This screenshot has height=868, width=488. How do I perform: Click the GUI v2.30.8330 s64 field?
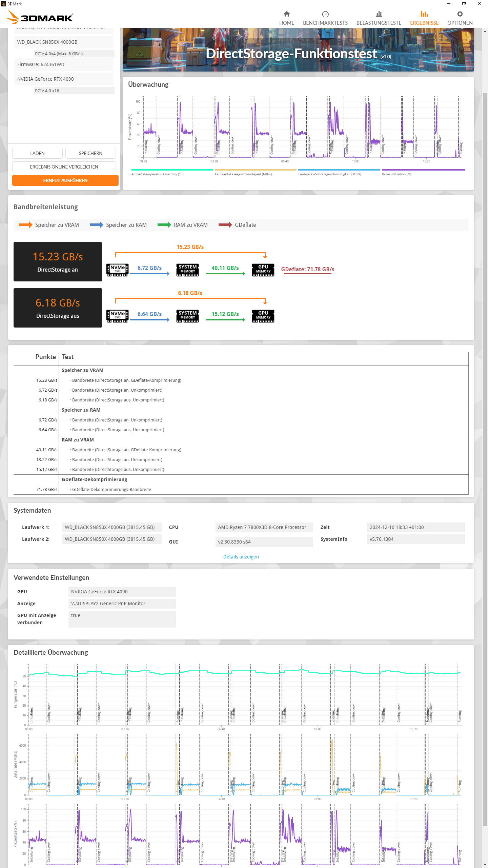pos(264,542)
